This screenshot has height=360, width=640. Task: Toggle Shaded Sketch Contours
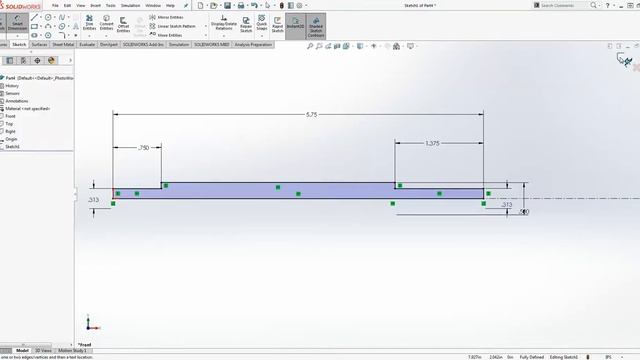coord(316,27)
